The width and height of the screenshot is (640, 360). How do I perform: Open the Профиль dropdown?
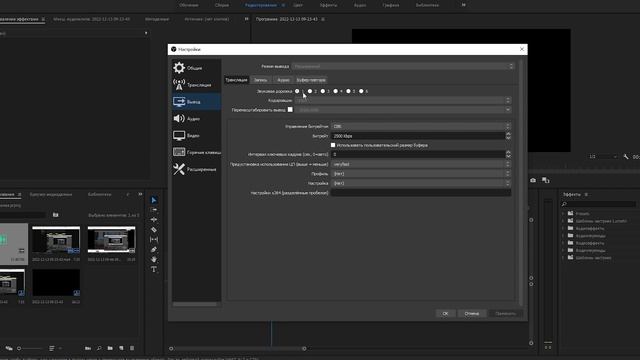click(x=421, y=174)
